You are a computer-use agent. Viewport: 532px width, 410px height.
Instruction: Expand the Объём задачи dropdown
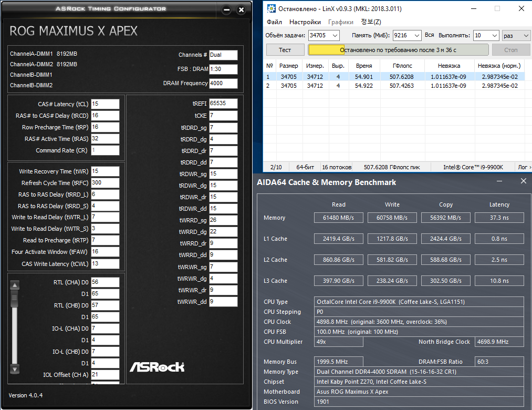click(x=335, y=35)
